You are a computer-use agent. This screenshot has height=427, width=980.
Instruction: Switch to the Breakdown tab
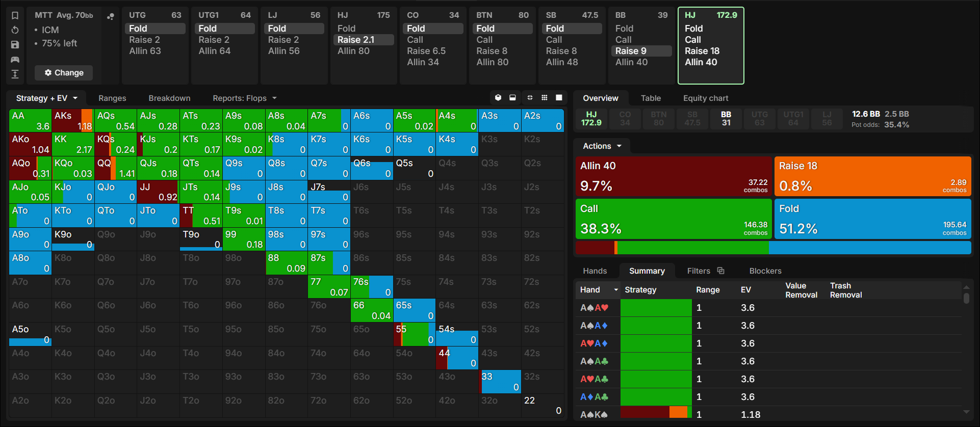coord(169,98)
